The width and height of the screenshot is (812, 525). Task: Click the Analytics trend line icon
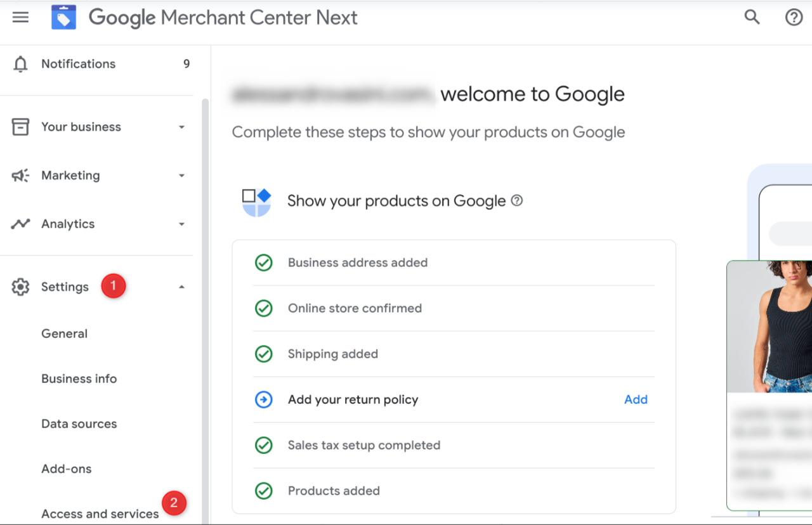21,224
